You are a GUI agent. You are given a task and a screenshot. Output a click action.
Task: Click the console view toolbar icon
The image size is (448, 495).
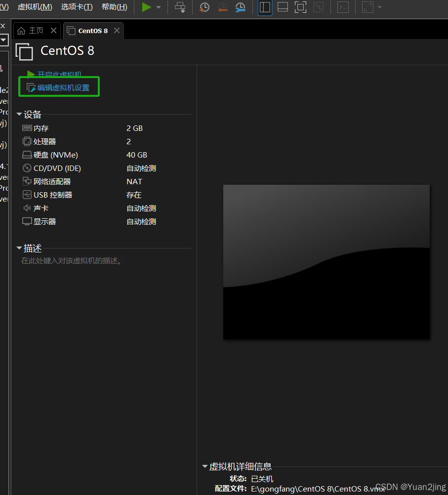pyautogui.click(x=343, y=7)
